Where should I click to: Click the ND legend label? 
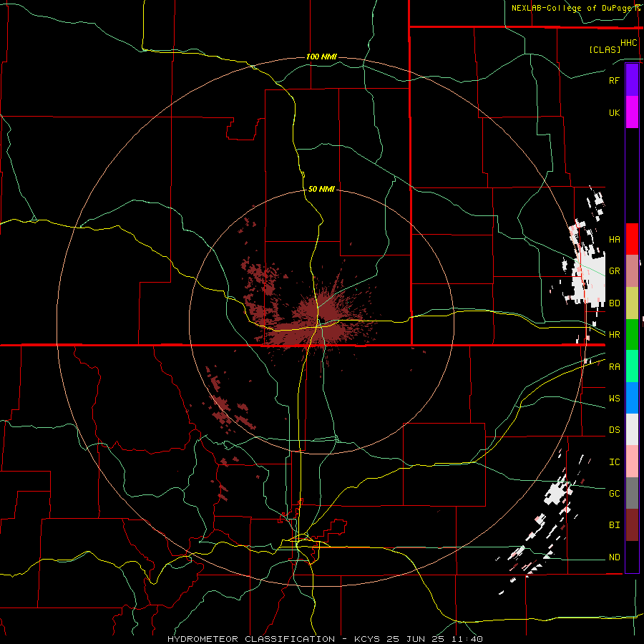[614, 557]
